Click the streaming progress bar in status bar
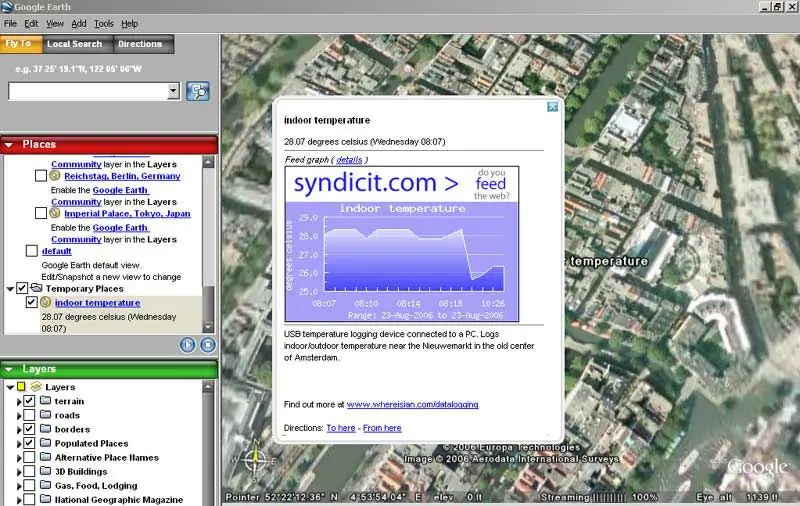 point(608,497)
